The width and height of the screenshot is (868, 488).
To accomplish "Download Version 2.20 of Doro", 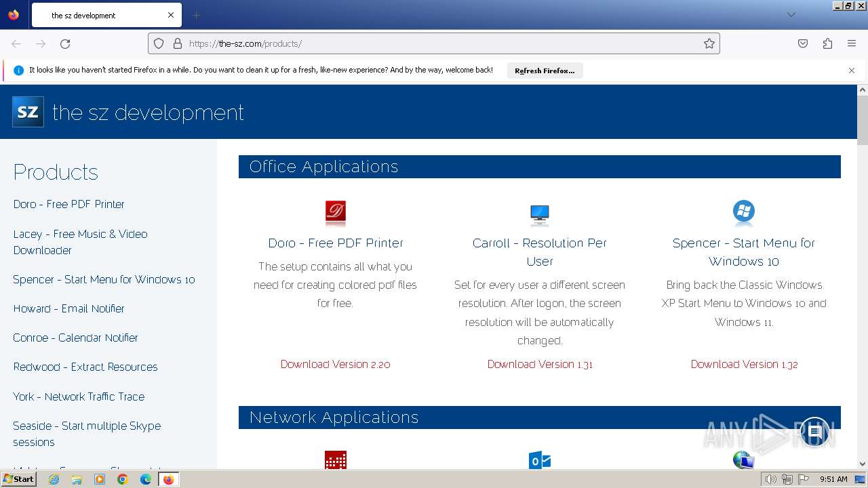I will (x=336, y=364).
